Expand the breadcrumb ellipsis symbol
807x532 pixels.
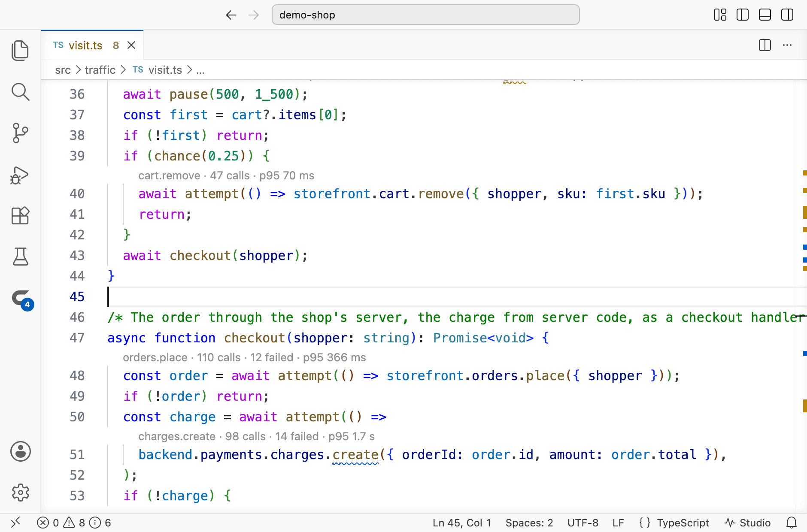pos(200,70)
